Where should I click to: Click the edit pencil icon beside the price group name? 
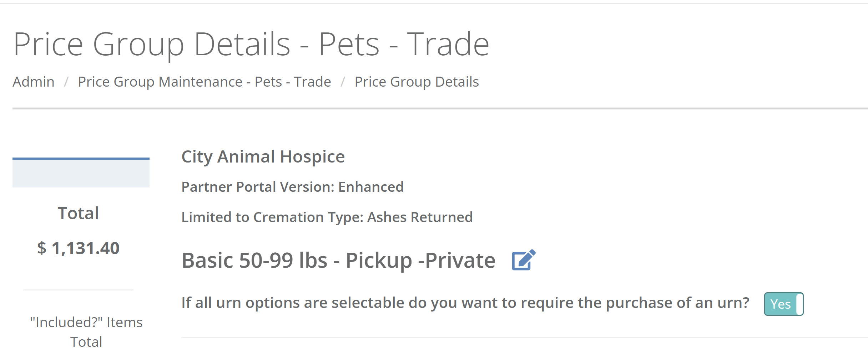point(523,260)
